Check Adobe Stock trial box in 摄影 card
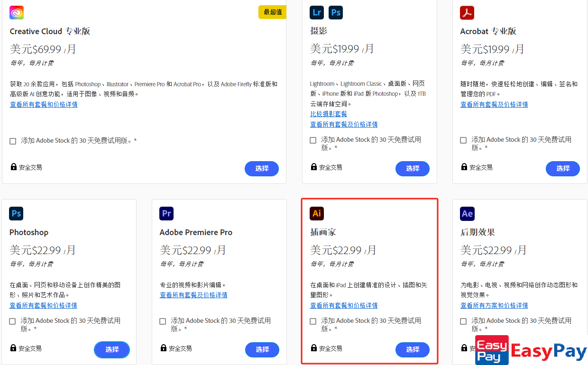 pos(313,140)
